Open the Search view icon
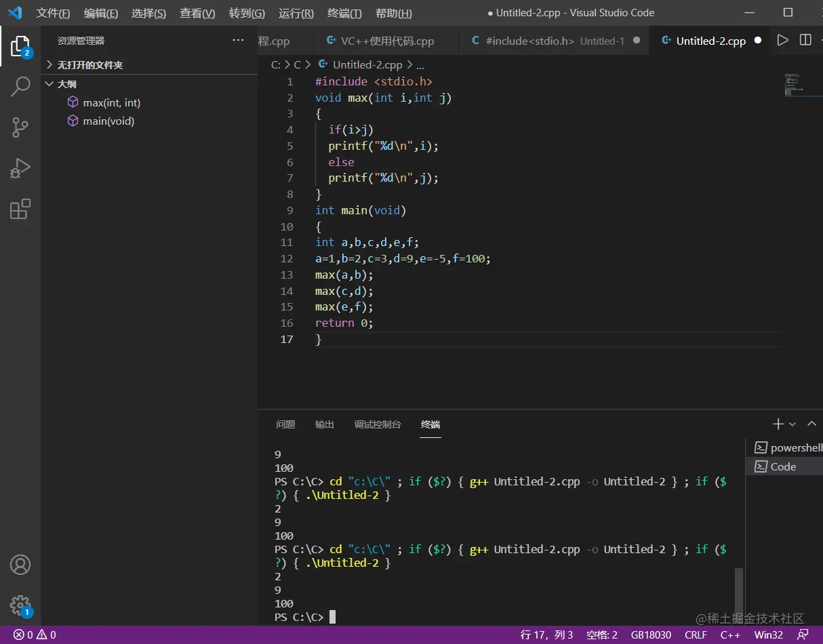The height and width of the screenshot is (644, 823). [20, 86]
